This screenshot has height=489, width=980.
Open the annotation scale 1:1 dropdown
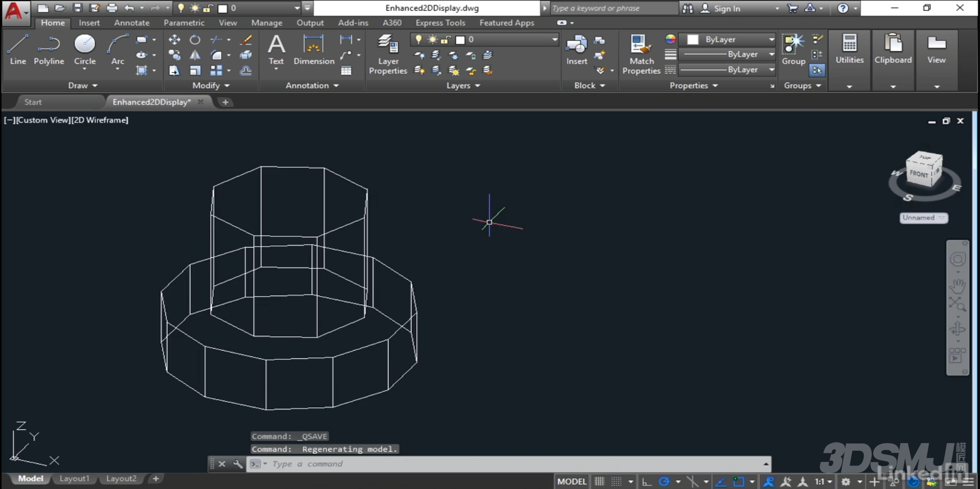point(824,481)
